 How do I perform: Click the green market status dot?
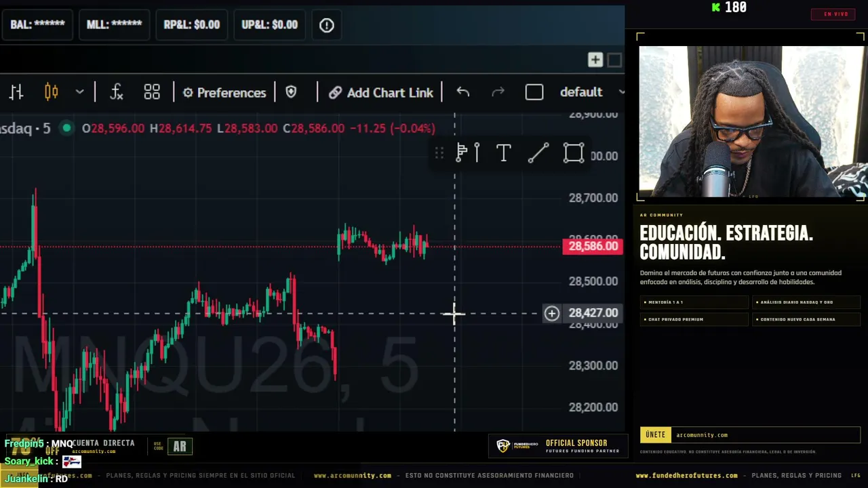click(66, 127)
